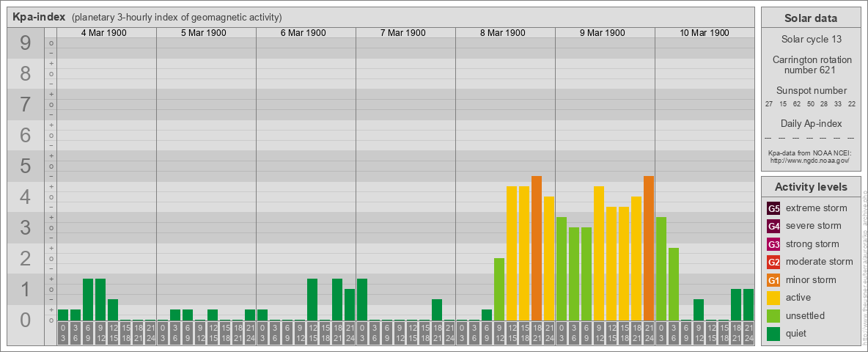Click the 'minor storm' legend label
Viewport: 868px width, 352px height.
tap(812, 280)
